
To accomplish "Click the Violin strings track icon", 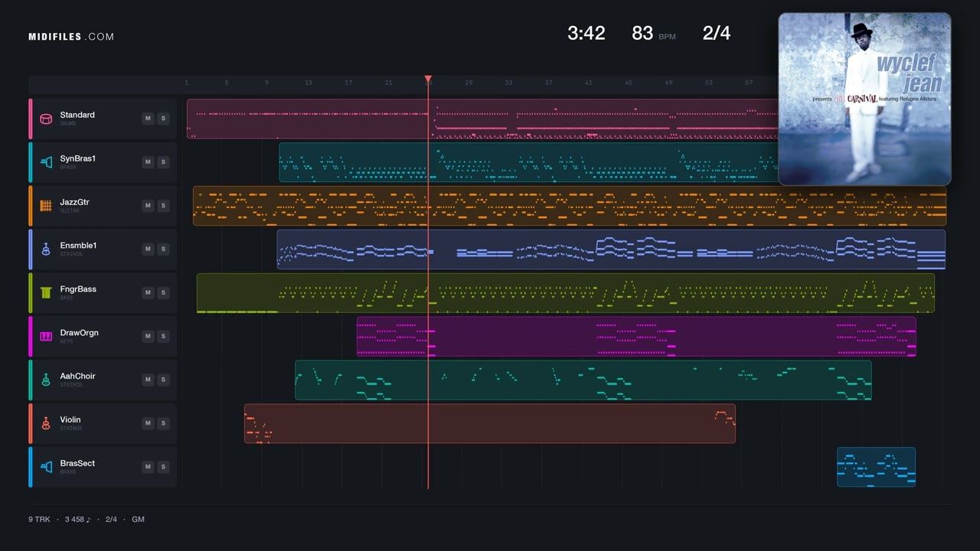I will (46, 424).
